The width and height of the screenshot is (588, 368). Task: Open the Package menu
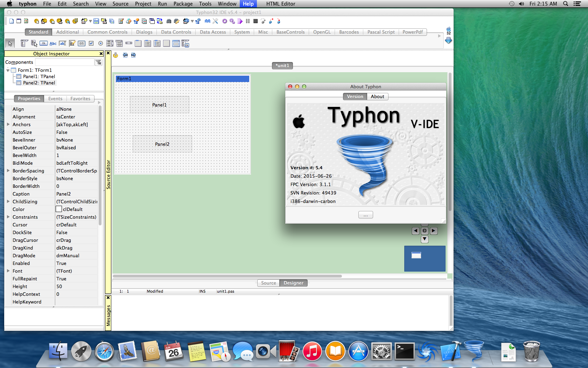point(183,4)
